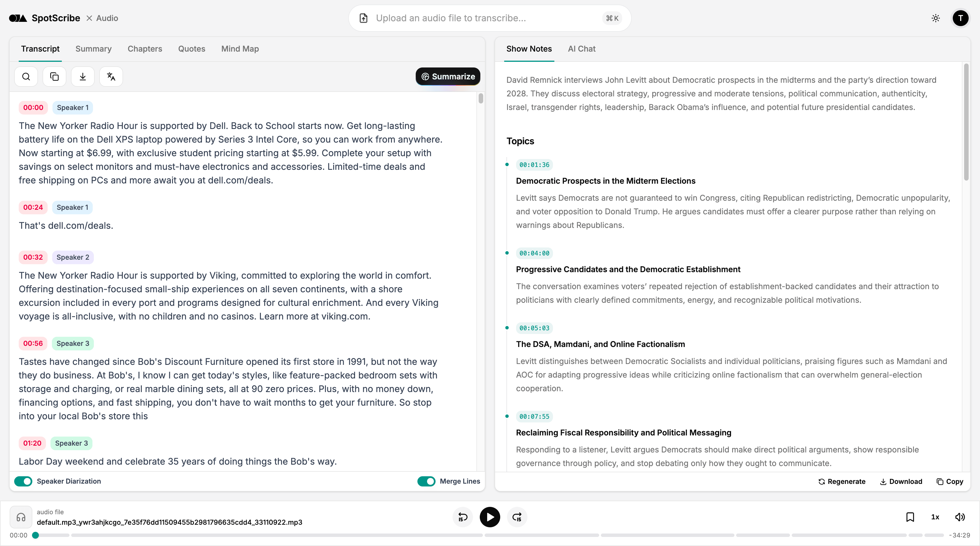The image size is (980, 546).
Task: Click the remaining time -34:29
Action: [x=960, y=535]
